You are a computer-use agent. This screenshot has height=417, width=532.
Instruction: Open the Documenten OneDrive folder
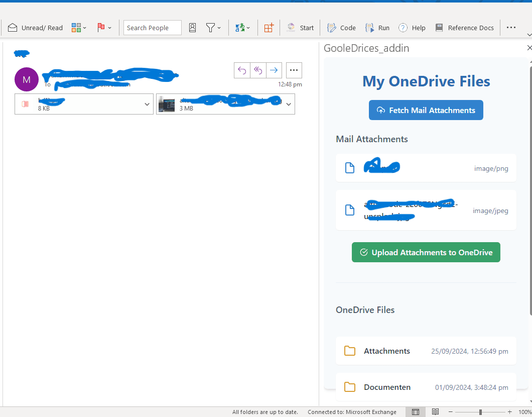426,387
